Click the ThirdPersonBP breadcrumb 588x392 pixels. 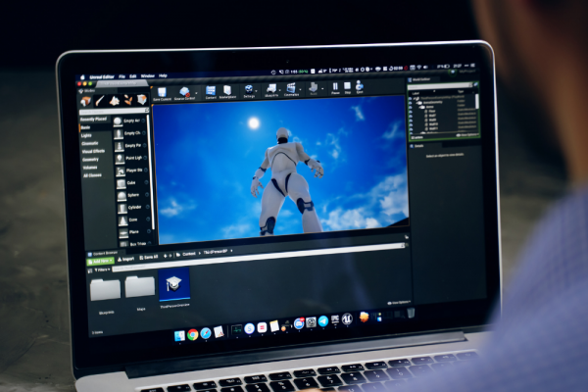click(x=216, y=252)
